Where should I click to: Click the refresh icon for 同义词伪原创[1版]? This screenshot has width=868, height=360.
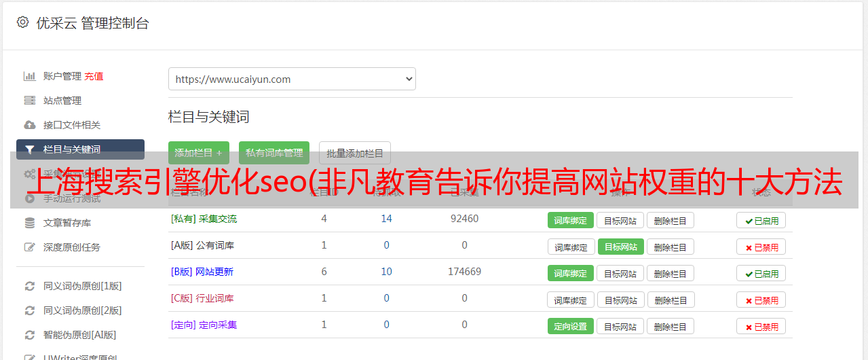tap(29, 286)
